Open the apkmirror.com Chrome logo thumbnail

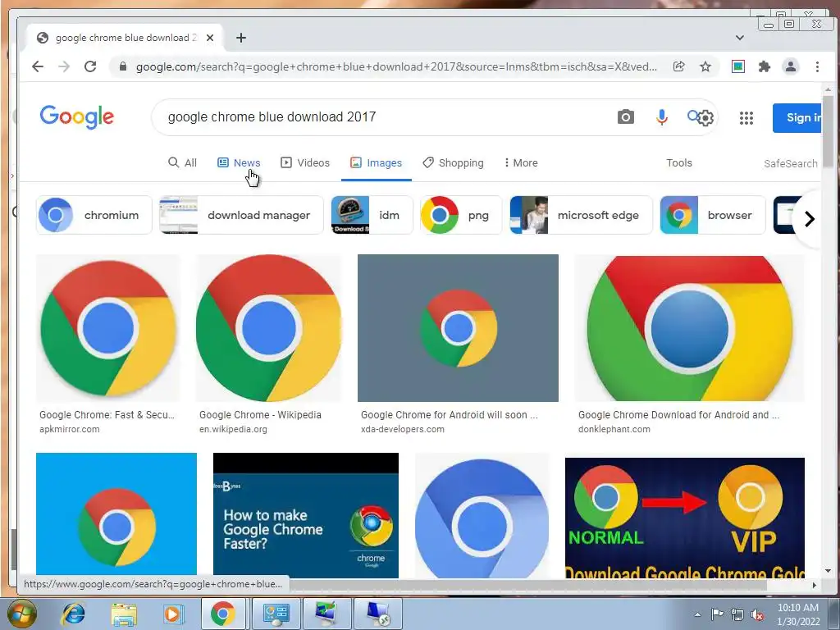pyautogui.click(x=108, y=328)
